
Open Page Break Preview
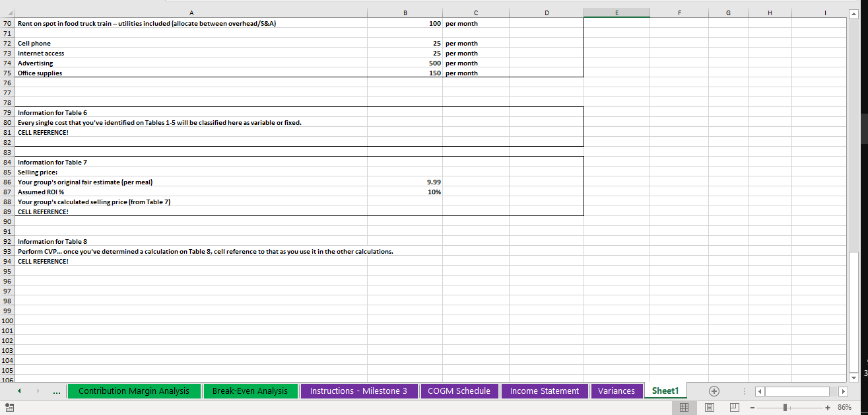pyautogui.click(x=733, y=408)
